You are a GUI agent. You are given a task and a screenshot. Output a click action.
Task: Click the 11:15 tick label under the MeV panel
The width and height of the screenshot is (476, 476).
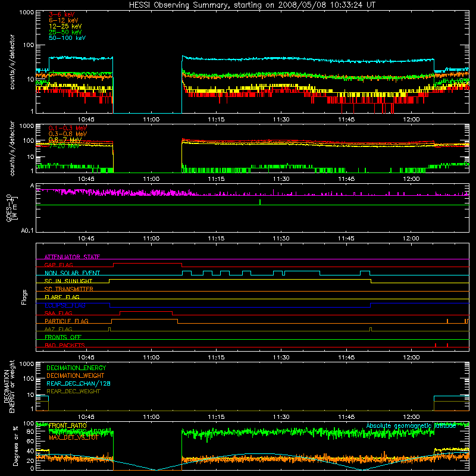click(216, 179)
